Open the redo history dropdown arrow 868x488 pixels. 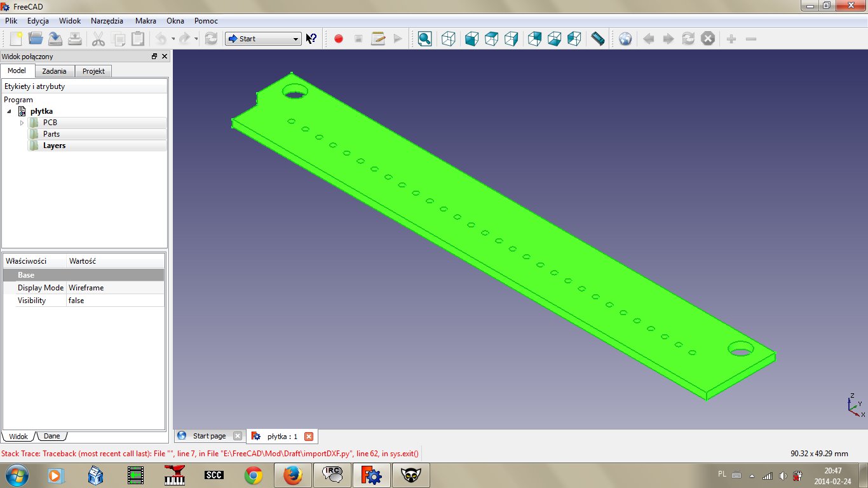[x=196, y=39]
